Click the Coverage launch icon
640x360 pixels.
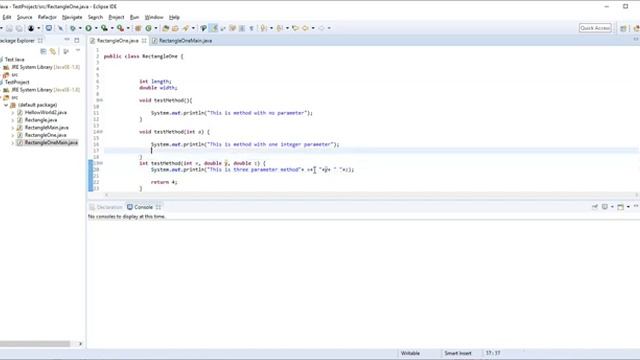[104, 28]
